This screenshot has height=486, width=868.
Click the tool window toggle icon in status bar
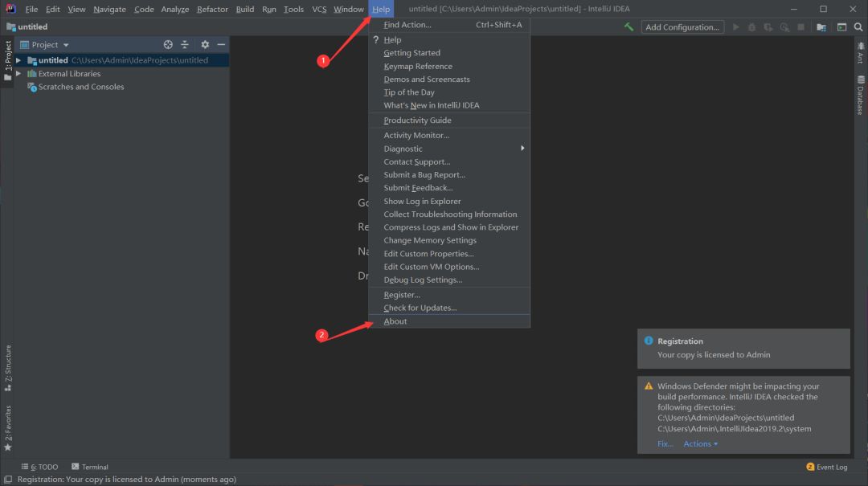tap(8, 480)
